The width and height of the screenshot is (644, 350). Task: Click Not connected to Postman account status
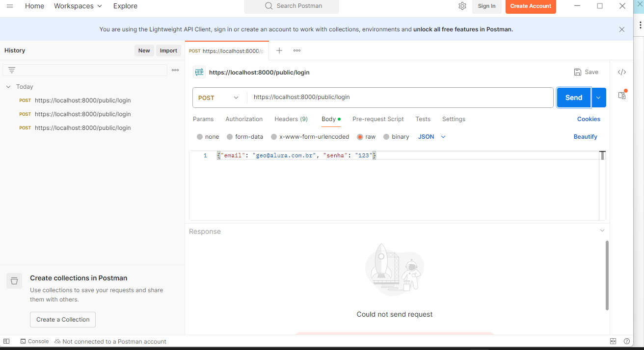point(110,341)
